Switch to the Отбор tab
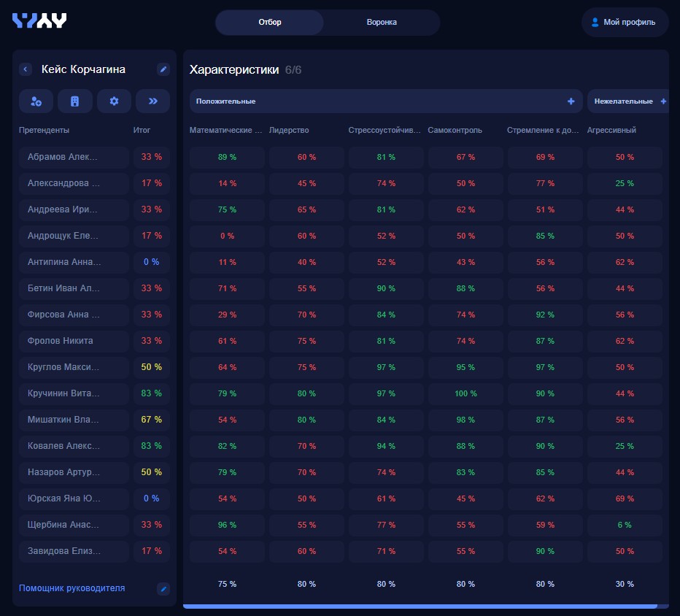Image resolution: width=680 pixels, height=616 pixels. tap(270, 22)
